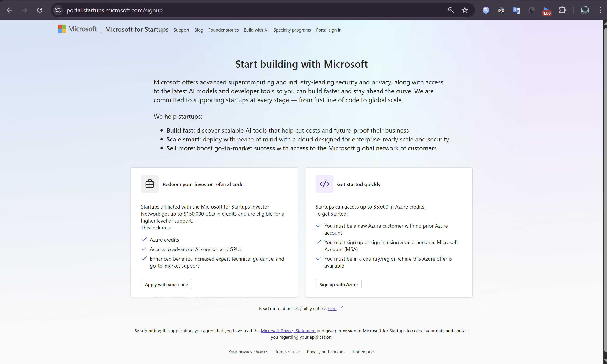Screen dimensions: 607x364
Task: Click Portal sign in
Action: click(x=329, y=30)
